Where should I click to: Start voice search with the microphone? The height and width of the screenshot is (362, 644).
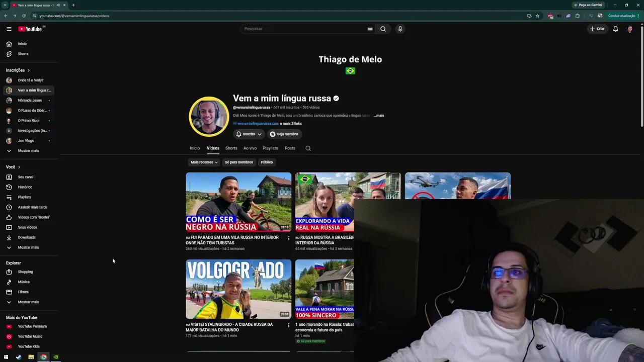400,29
